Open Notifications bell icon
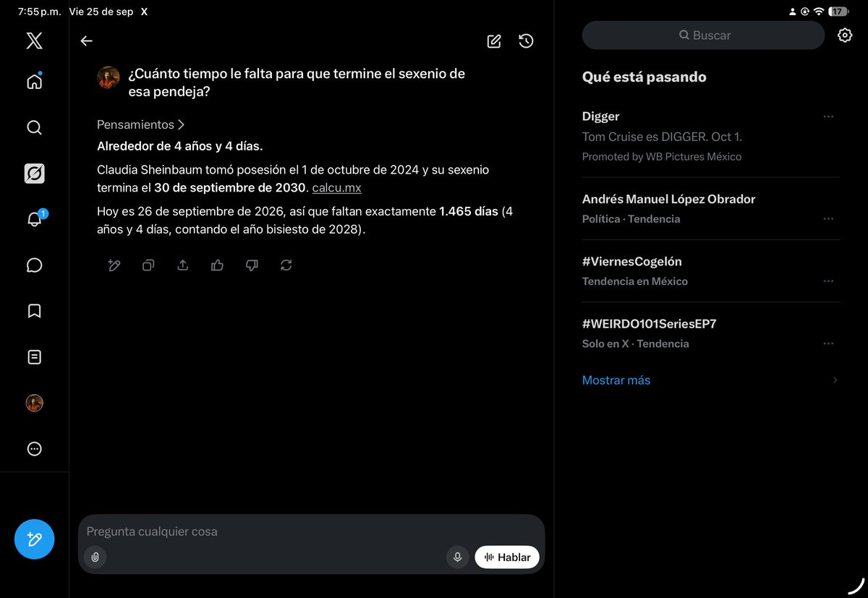Viewport: 868px width, 598px height. (x=35, y=219)
